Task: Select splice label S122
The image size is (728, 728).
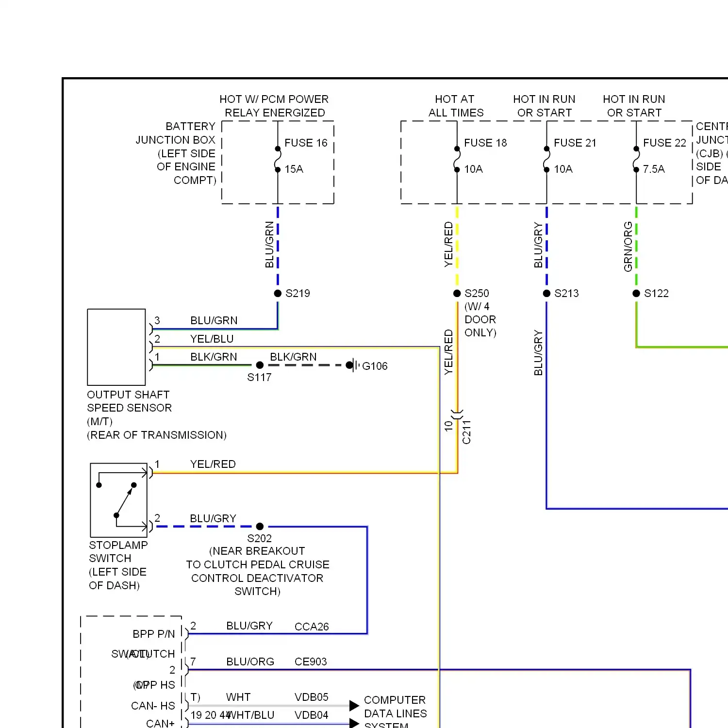Action: point(656,293)
